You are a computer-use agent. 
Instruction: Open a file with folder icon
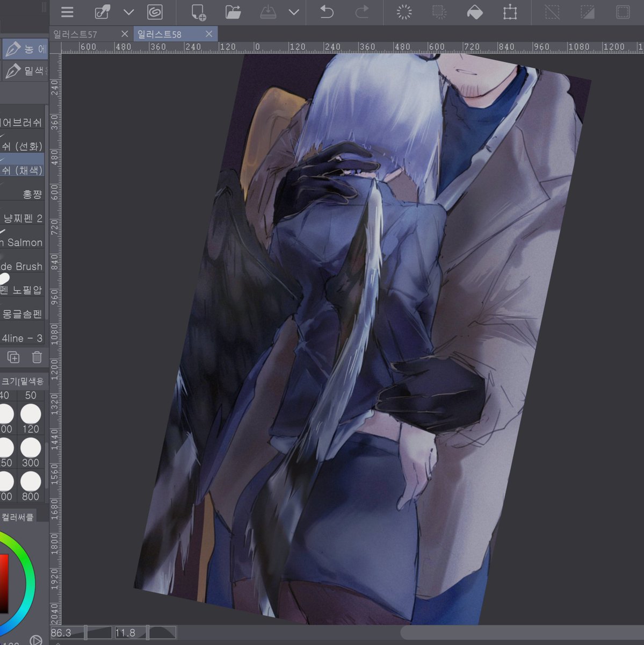coord(233,12)
